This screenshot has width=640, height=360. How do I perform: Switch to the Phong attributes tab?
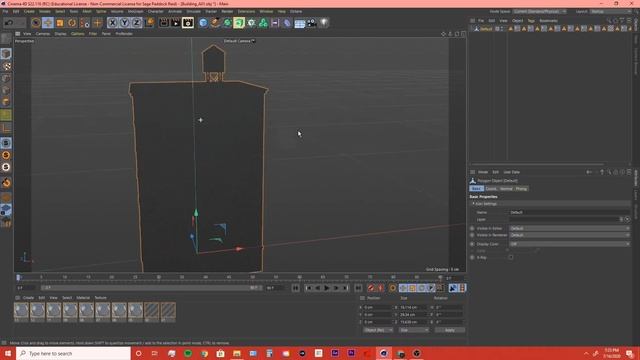tap(521, 189)
